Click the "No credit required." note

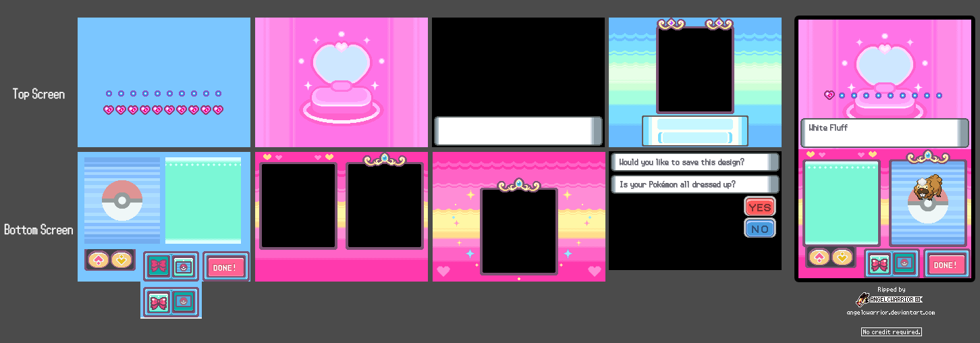[892, 332]
